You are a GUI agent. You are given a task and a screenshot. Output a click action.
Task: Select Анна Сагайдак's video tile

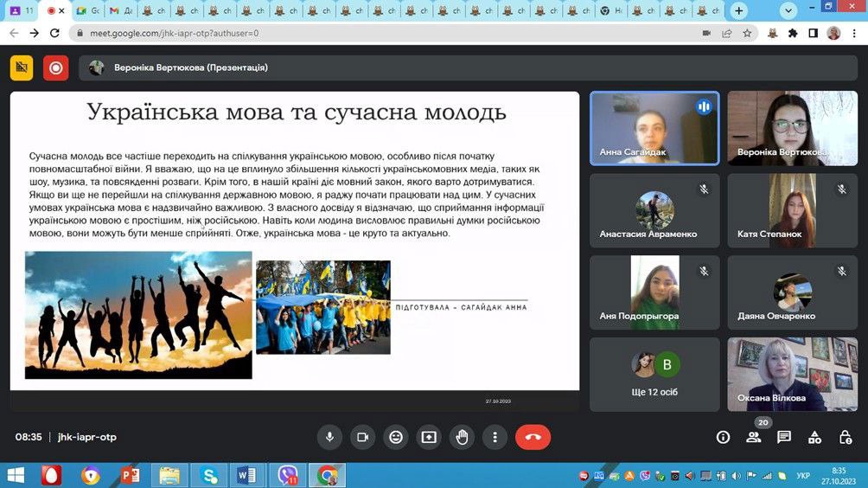[x=654, y=129]
